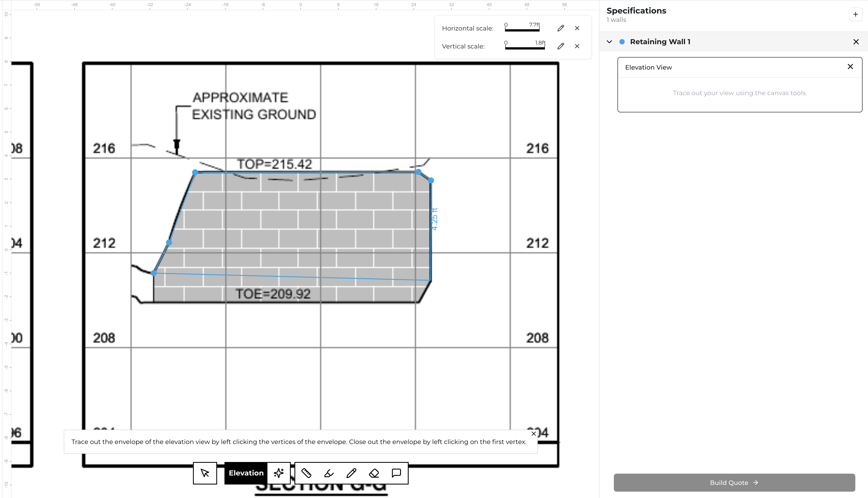
Task: Open the comment tool
Action: click(396, 473)
